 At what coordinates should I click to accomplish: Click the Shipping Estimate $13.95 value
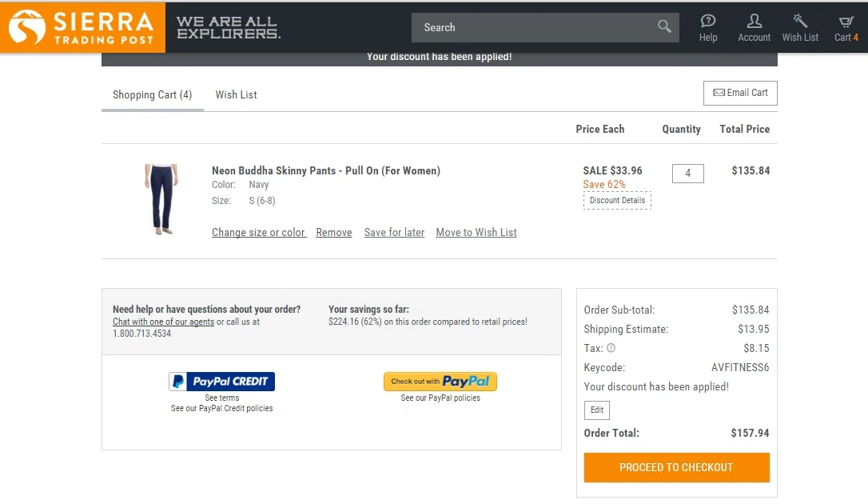tap(754, 329)
